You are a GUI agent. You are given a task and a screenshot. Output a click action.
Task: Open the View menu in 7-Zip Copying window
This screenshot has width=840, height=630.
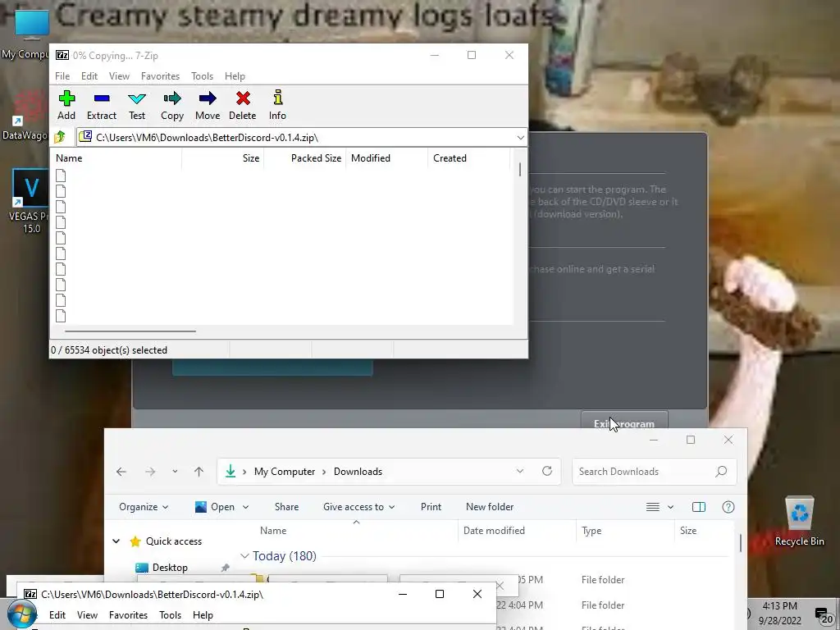tap(119, 76)
